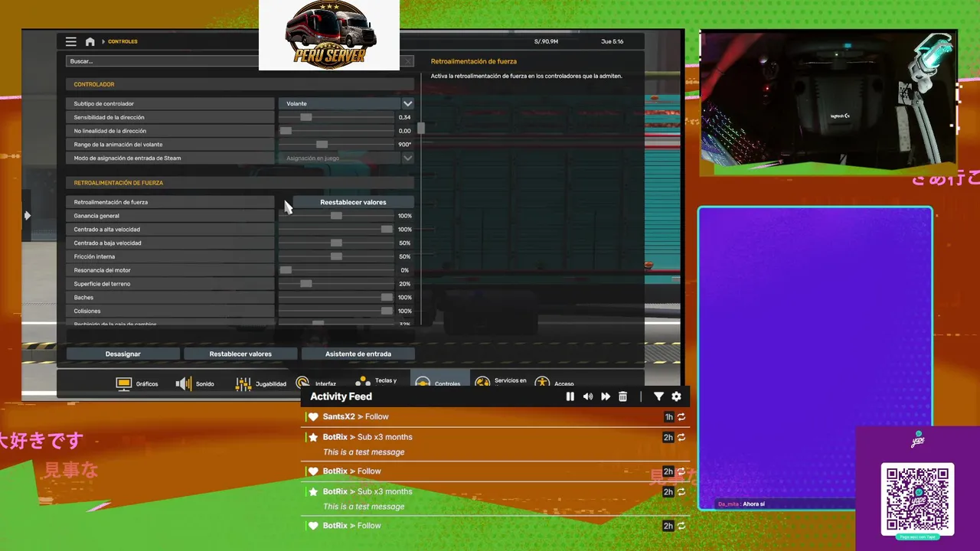Pause the Activity Feed

(x=570, y=396)
